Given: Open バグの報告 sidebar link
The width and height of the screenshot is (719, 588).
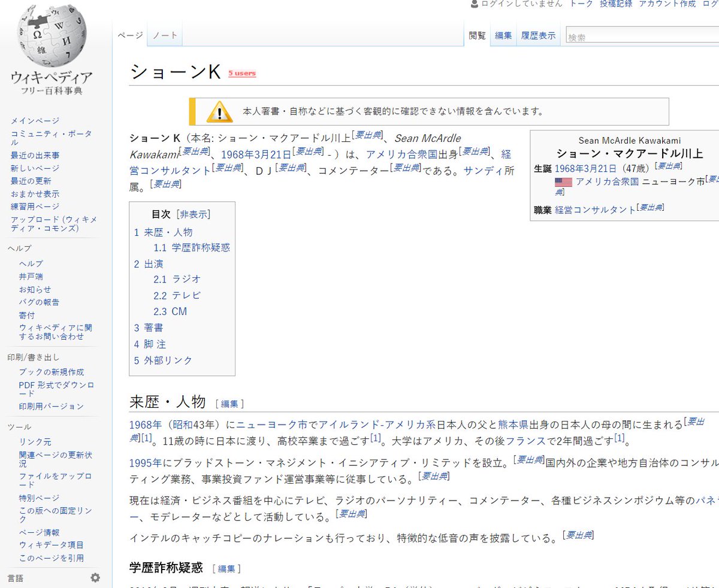Looking at the screenshot, I should click(40, 302).
